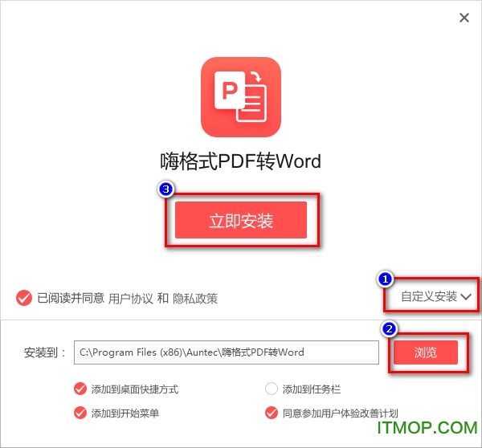The width and height of the screenshot is (482, 448).
Task: Click the 嗨格式PDF转Word app logo icon
Action: click(241, 97)
